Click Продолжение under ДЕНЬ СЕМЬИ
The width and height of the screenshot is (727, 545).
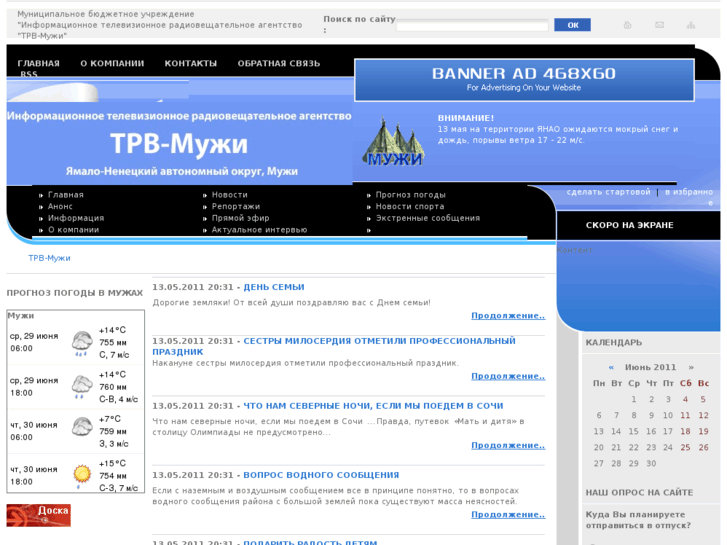(x=508, y=315)
